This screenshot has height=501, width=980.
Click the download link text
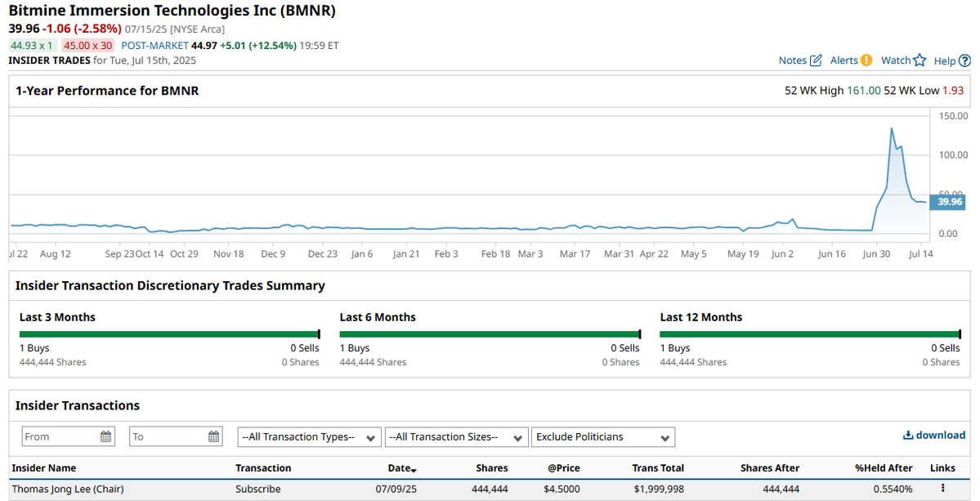[x=941, y=436]
